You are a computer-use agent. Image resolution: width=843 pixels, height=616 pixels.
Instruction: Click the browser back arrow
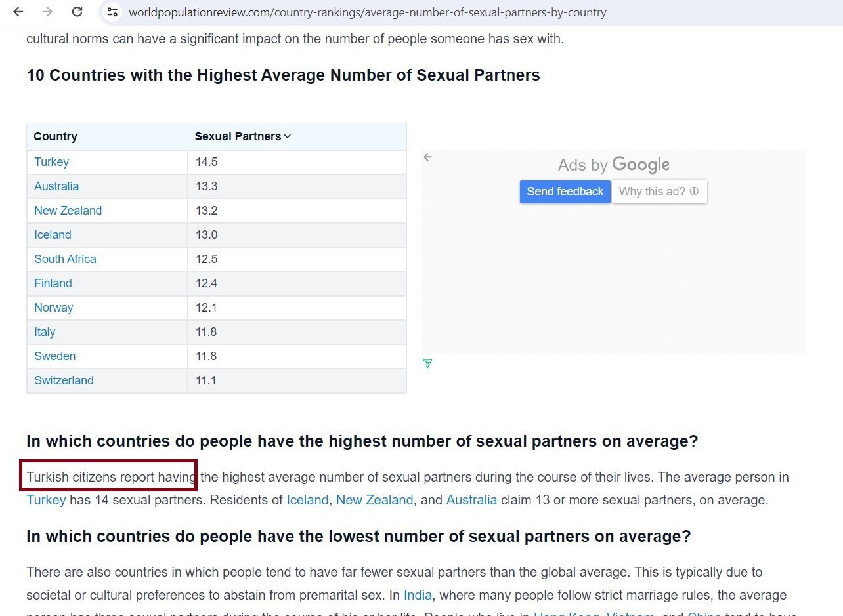coord(18,12)
